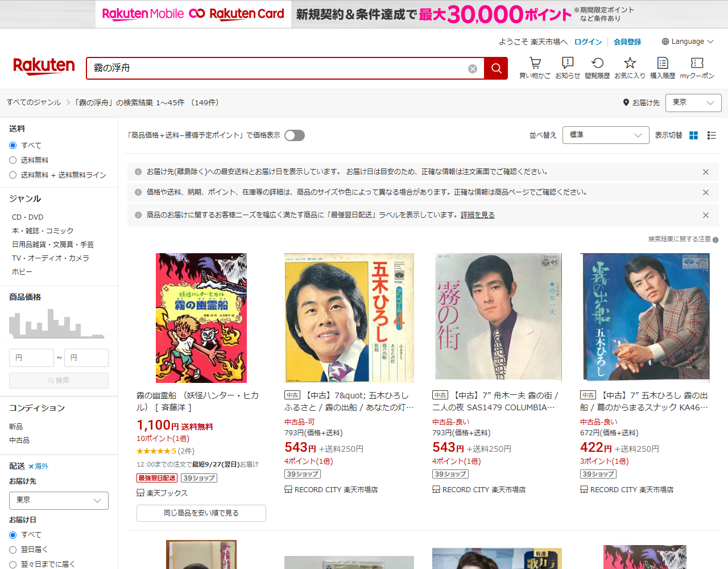The image size is (728, 569).
Task: Toggle price display including shipping and points
Action: [x=295, y=135]
